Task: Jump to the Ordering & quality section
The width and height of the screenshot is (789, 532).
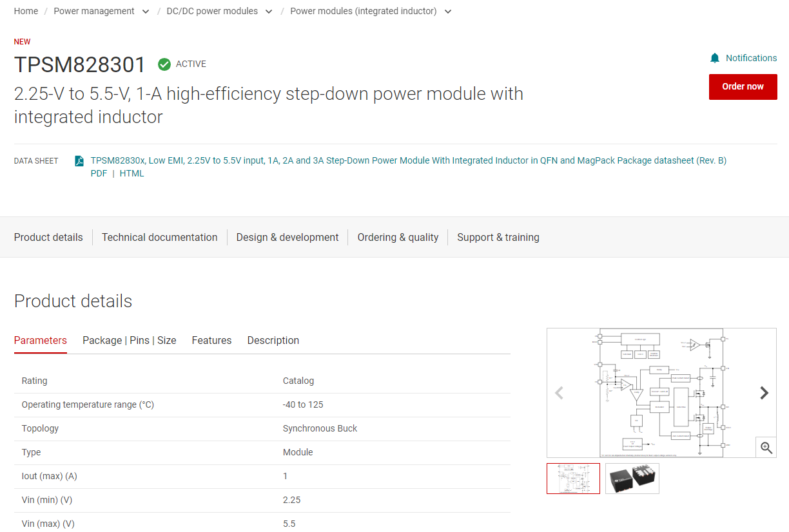Action: pos(398,237)
